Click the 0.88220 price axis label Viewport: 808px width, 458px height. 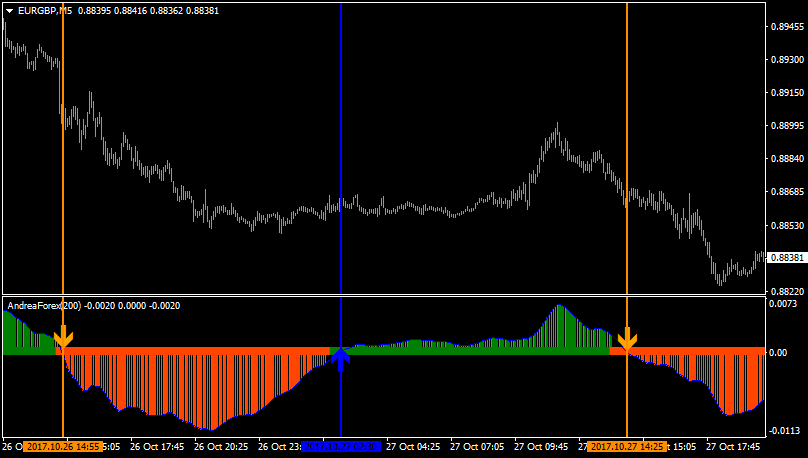point(786,291)
